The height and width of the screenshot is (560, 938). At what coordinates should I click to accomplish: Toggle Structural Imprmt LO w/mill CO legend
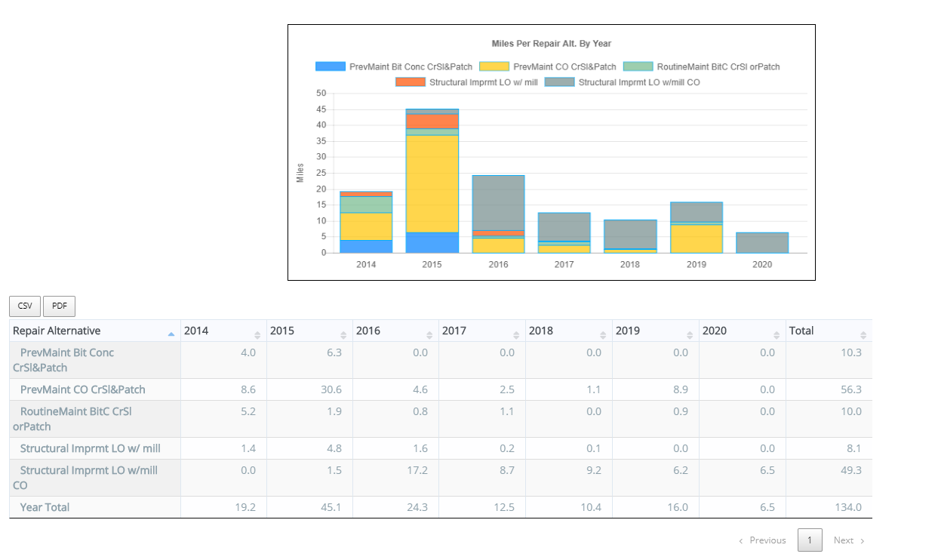coord(559,82)
